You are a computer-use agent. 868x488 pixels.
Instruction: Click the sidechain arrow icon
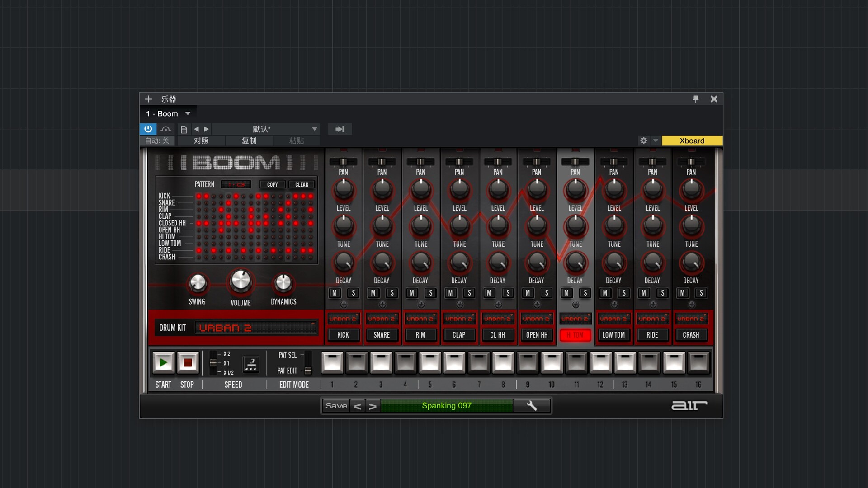coord(340,129)
